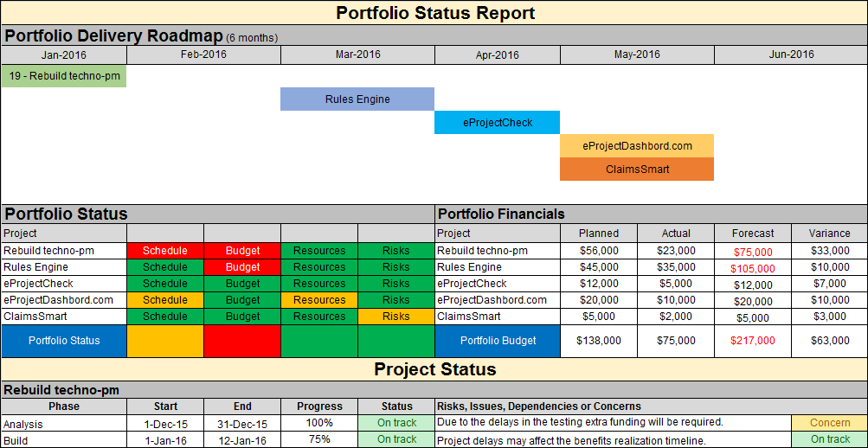The image size is (868, 448).
Task: Click the Analysis phase cell
Action: (x=64, y=424)
